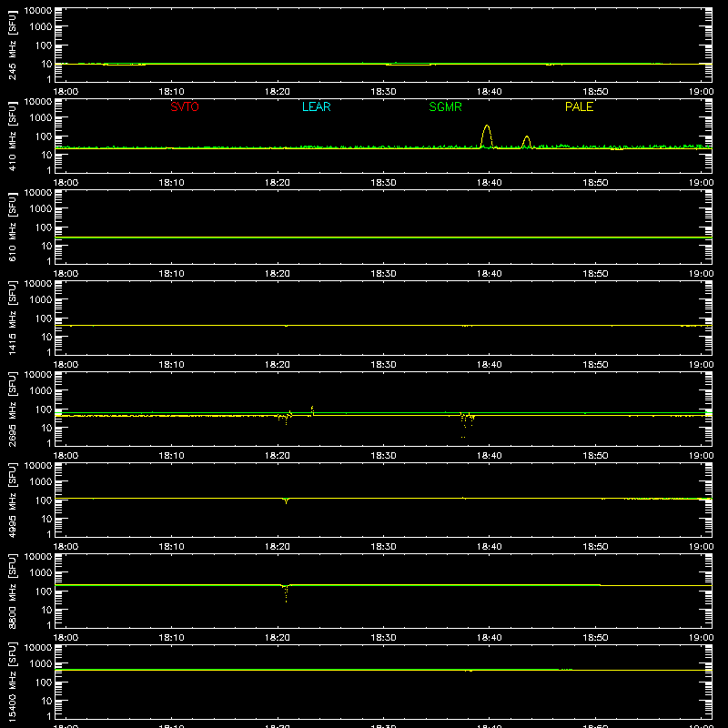The image size is (728, 728).
Task: Click the 100 y-axis value in 610 MHz panel
Action: pyautogui.click(x=43, y=227)
